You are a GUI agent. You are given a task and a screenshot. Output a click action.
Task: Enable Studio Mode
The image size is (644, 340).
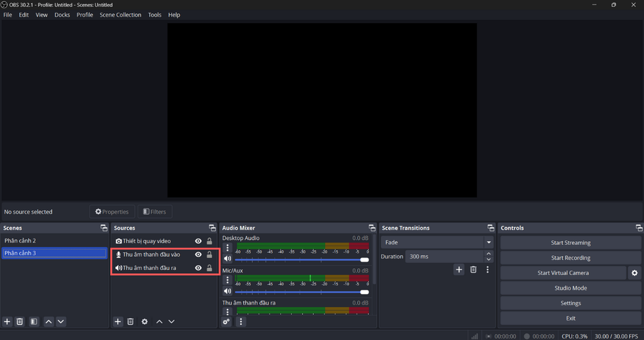click(570, 288)
